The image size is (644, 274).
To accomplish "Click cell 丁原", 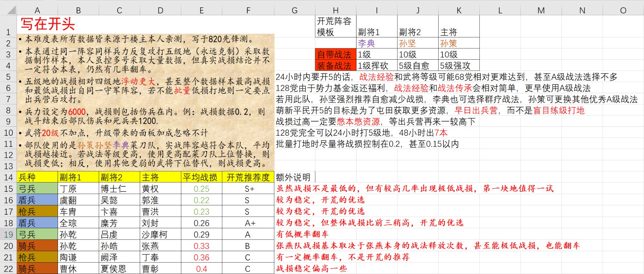I will coord(78,189).
